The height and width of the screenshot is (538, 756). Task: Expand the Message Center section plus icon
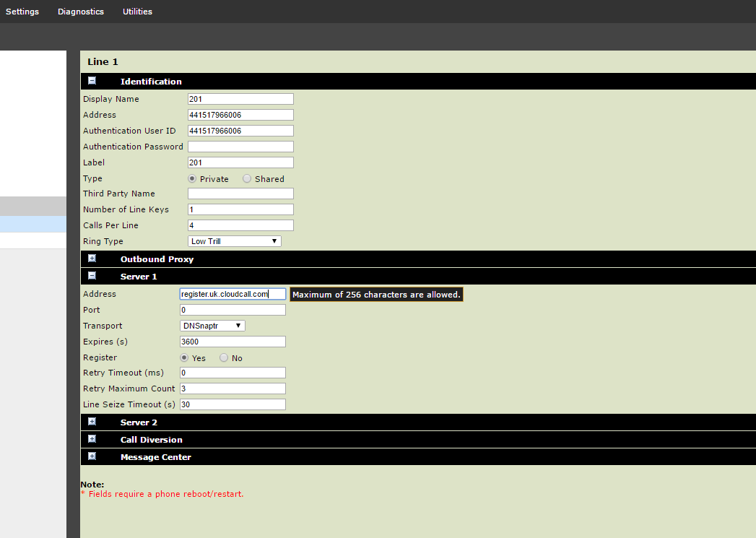pyautogui.click(x=92, y=456)
